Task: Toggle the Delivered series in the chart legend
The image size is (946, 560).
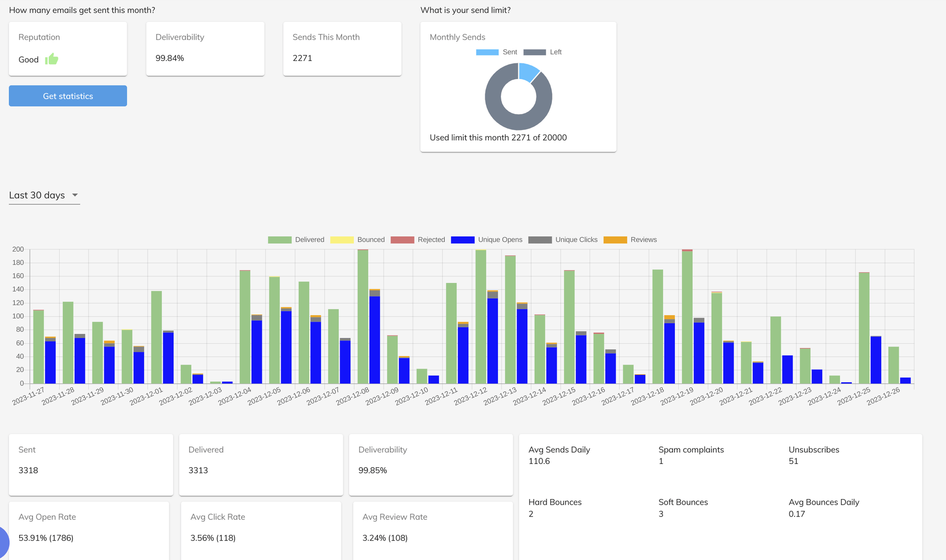Action: 298,240
